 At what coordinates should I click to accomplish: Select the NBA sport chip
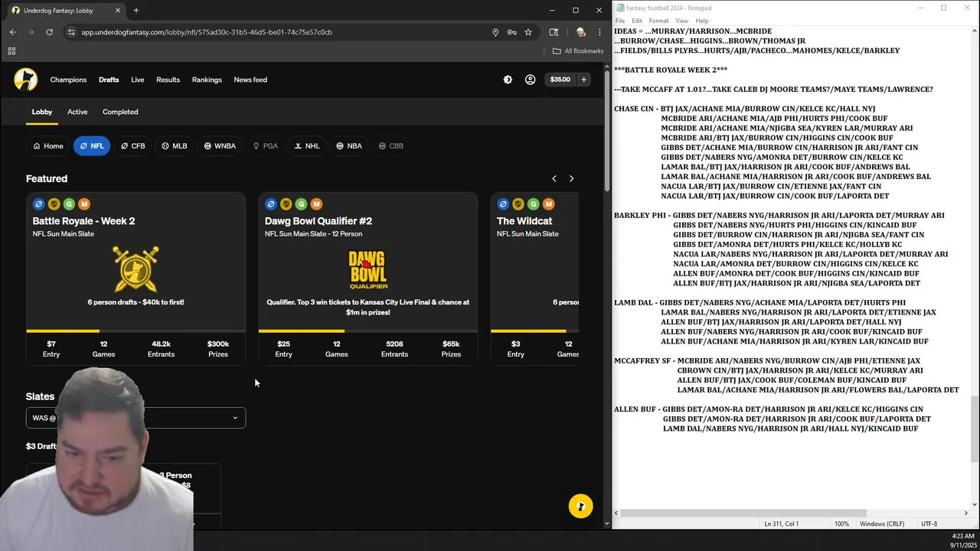pyautogui.click(x=349, y=145)
